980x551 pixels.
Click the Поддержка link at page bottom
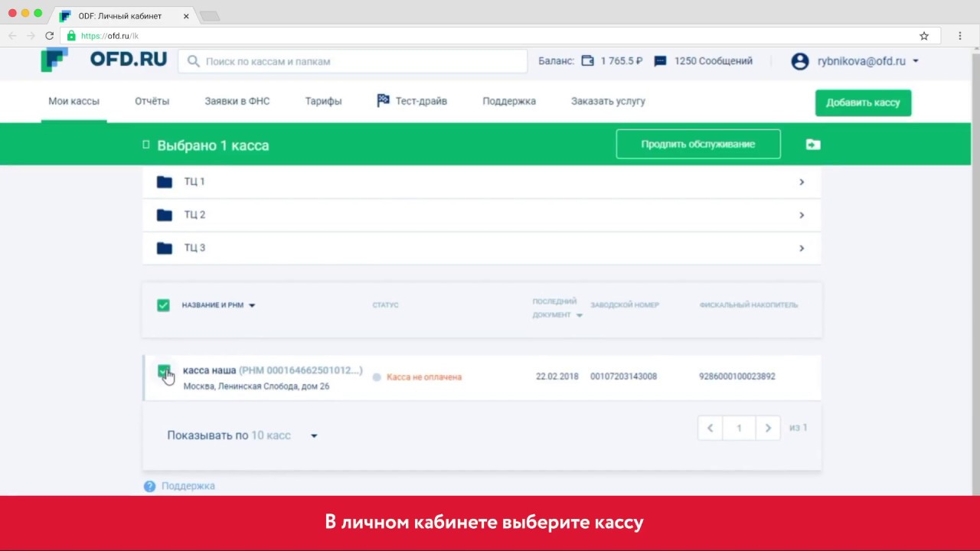(188, 486)
